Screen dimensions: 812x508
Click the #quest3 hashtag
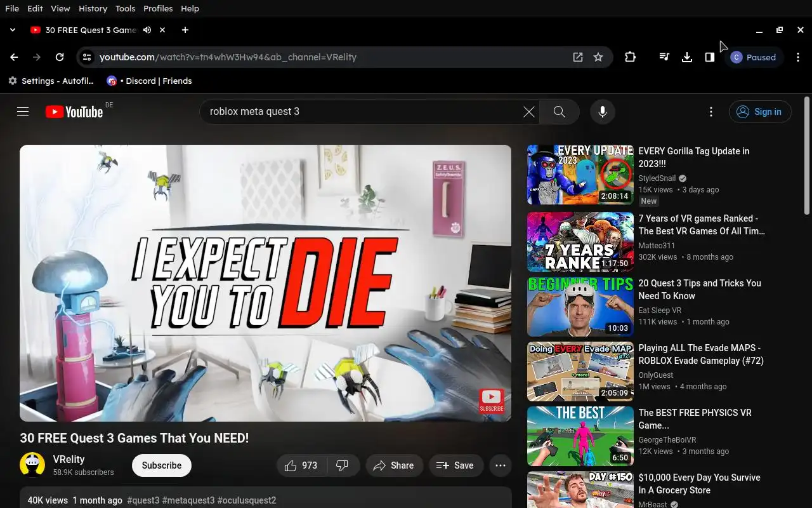(x=143, y=500)
